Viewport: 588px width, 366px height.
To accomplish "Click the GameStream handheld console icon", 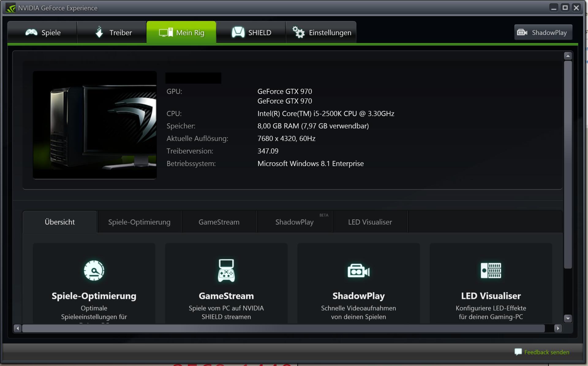I will click(226, 270).
